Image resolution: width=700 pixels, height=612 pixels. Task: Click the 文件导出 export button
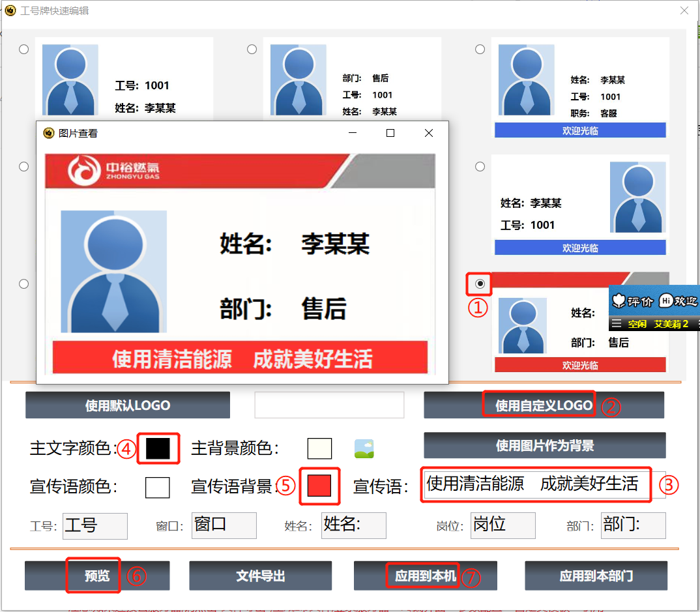coord(260,576)
